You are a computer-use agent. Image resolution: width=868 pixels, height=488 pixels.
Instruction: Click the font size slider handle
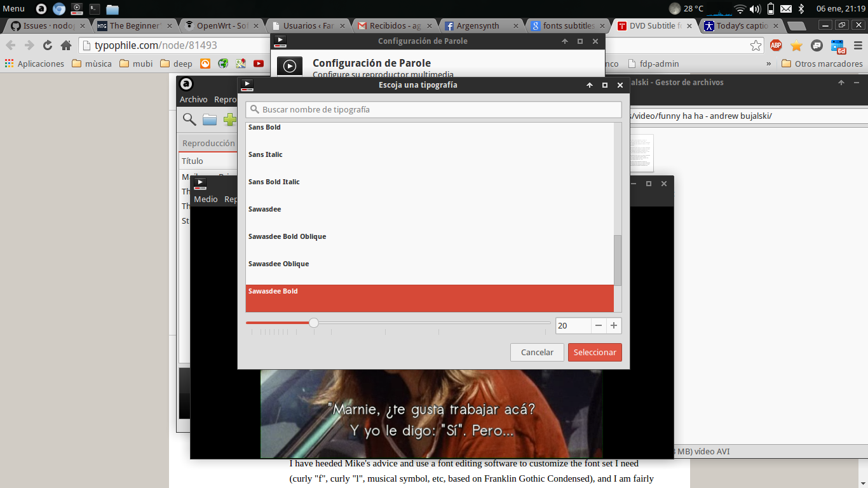pos(313,323)
